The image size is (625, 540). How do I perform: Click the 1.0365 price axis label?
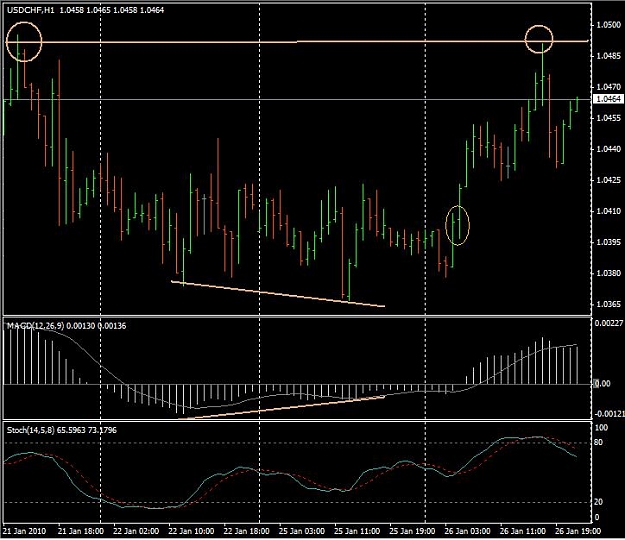608,304
